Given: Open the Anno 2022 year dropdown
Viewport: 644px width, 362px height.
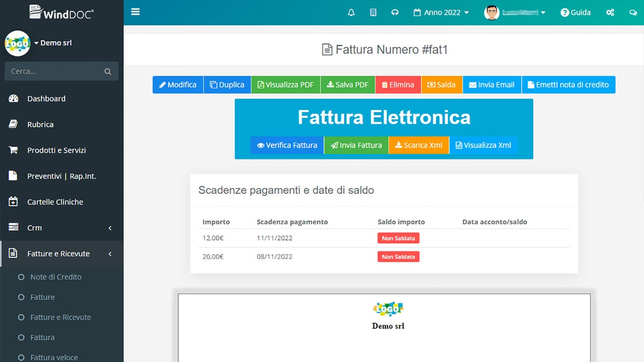Looking at the screenshot, I should [x=441, y=13].
